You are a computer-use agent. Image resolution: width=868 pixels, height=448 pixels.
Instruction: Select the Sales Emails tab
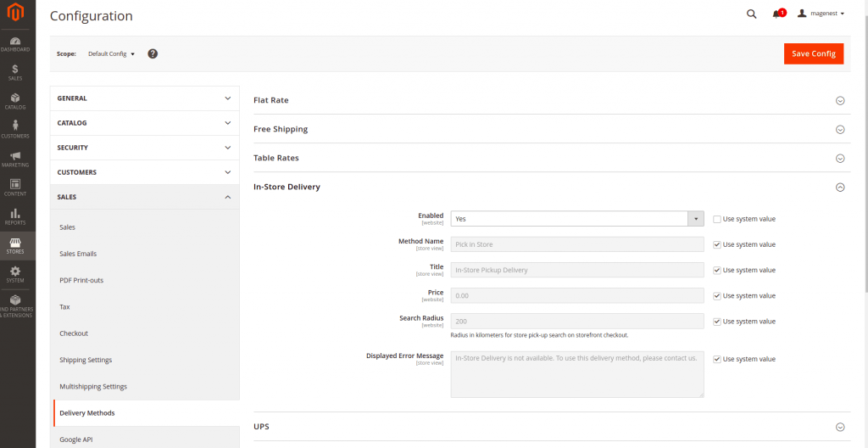click(x=146, y=254)
